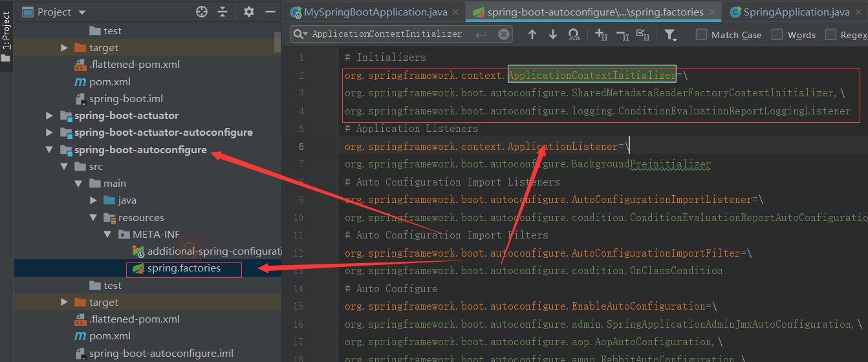Open the search filter funnel options
This screenshot has width=868, height=362.
pyautogui.click(x=670, y=35)
